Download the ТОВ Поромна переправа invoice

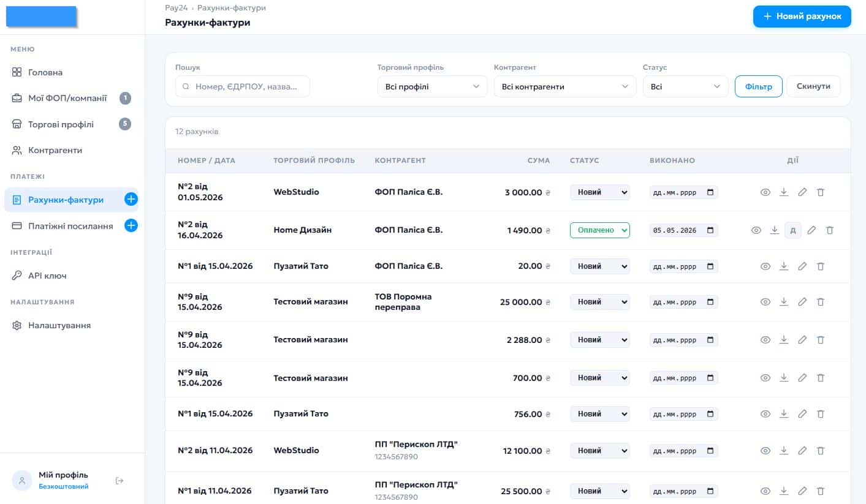[784, 302]
